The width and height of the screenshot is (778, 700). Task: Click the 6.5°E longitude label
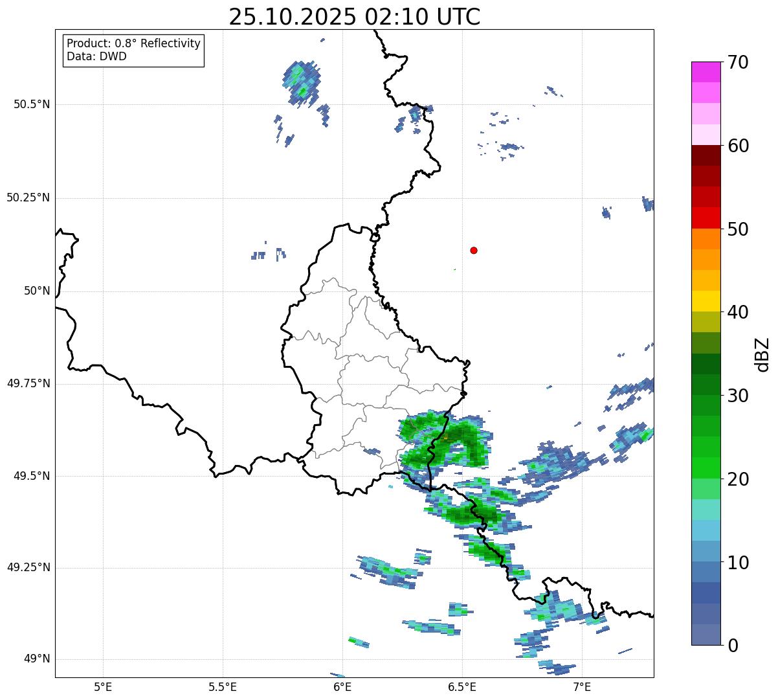462,686
